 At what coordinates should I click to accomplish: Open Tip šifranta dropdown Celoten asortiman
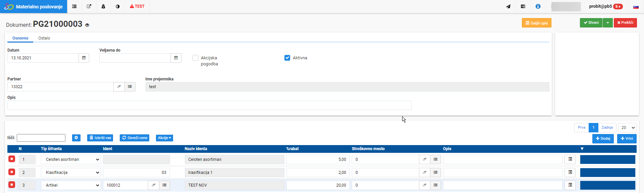click(x=71, y=159)
